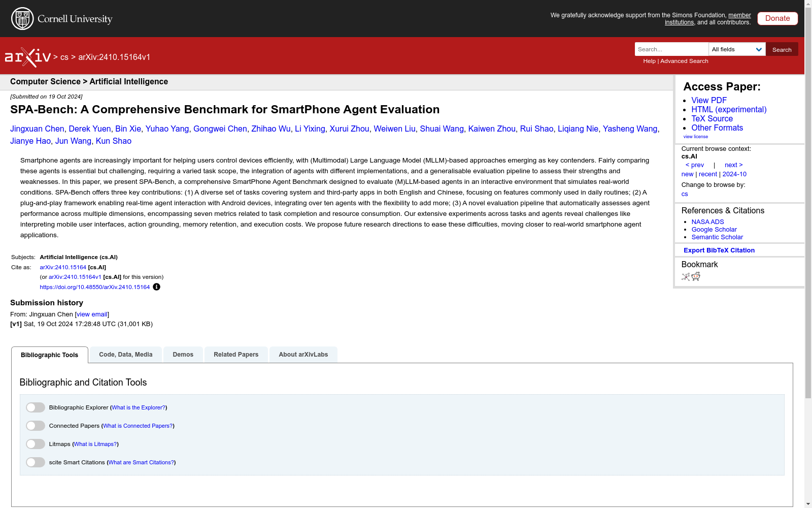This screenshot has height=508, width=812.
Task: Open Google Scholar citations
Action: pyautogui.click(x=714, y=230)
